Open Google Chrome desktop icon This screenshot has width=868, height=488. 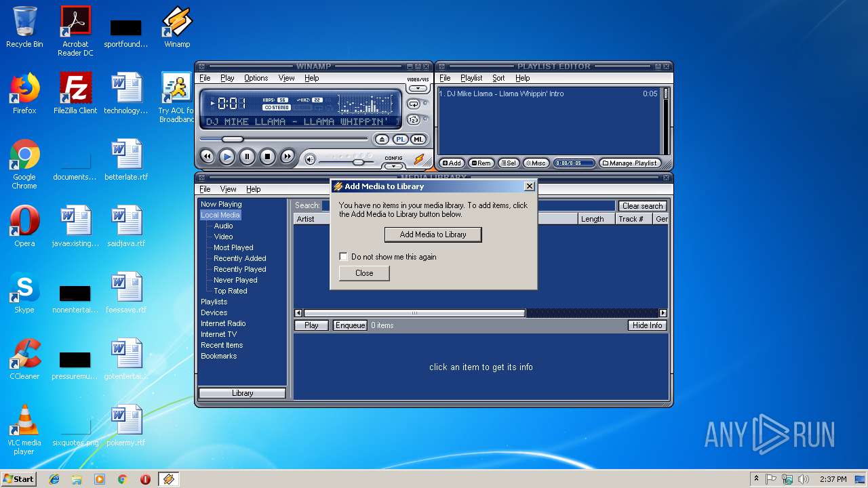click(24, 165)
